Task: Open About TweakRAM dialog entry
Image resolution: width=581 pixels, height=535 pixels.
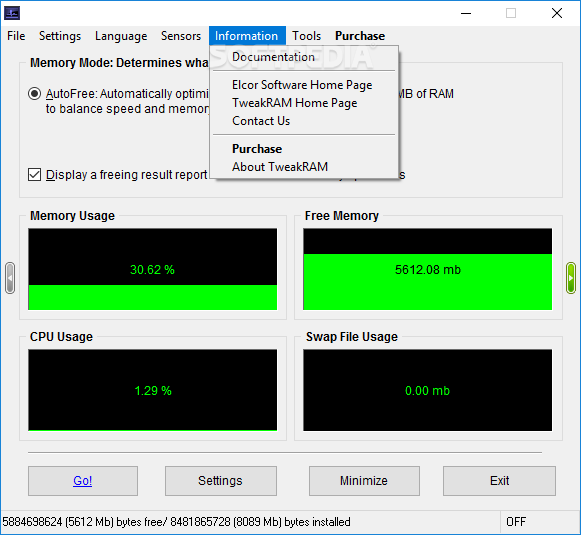Action: (304, 167)
